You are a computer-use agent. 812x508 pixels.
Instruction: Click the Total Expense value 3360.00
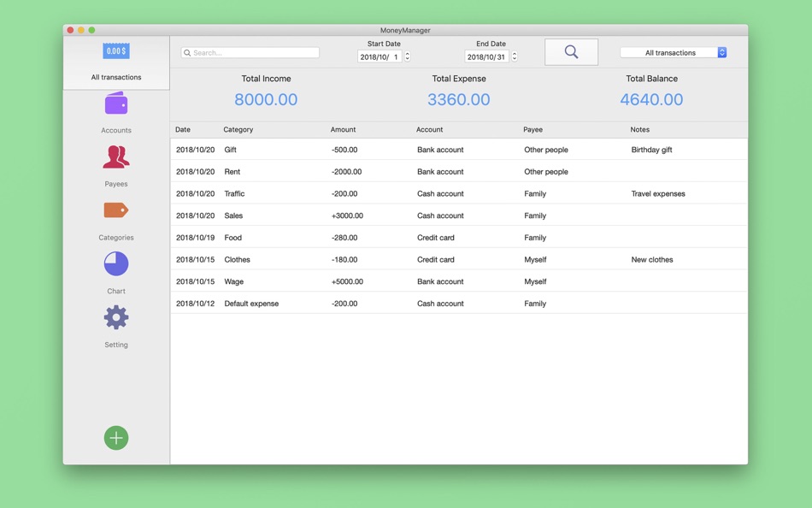click(x=459, y=99)
